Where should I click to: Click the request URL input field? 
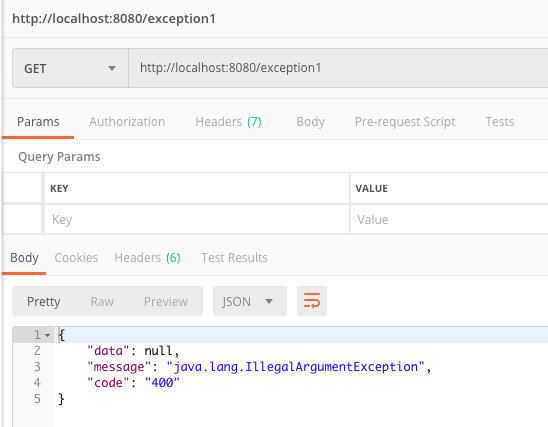click(x=338, y=68)
